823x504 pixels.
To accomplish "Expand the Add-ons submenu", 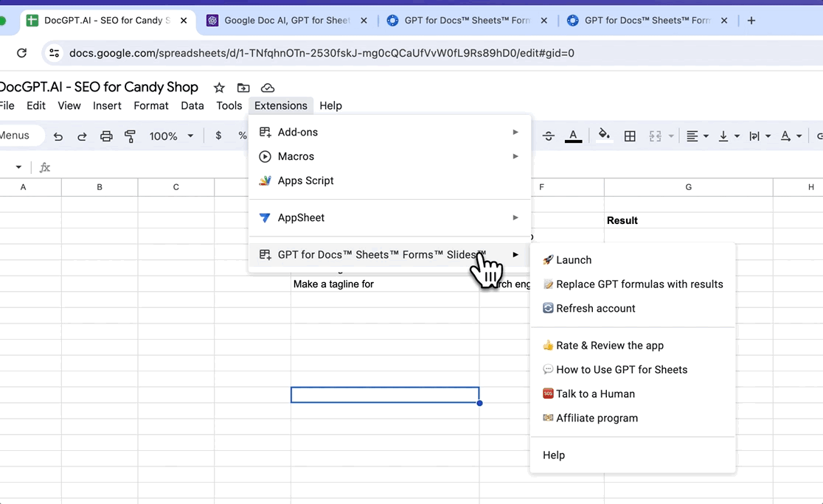I will tap(389, 132).
